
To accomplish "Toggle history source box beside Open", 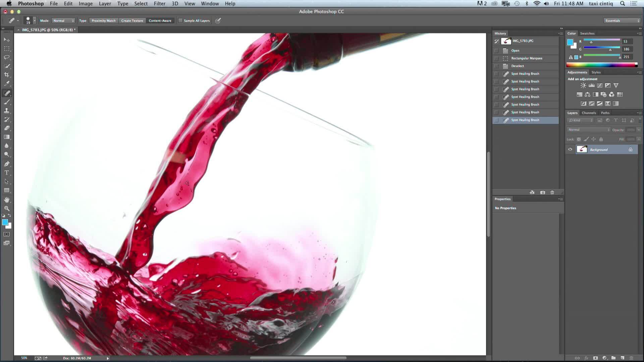I will pos(496,51).
